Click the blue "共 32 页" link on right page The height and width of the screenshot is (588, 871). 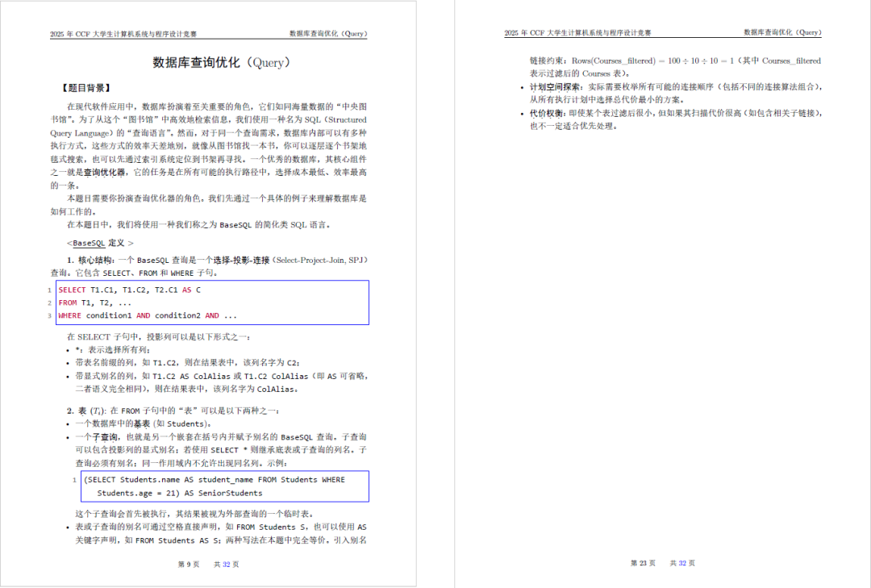tap(683, 564)
